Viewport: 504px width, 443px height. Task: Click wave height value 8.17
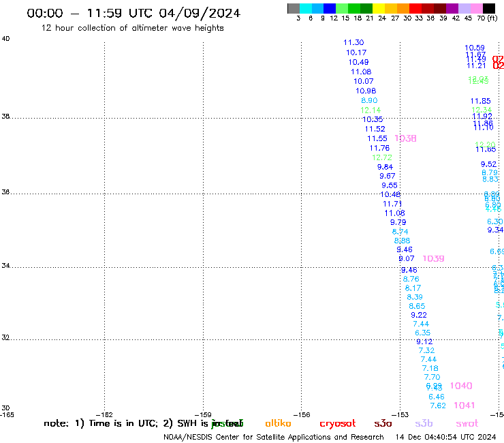point(413,288)
